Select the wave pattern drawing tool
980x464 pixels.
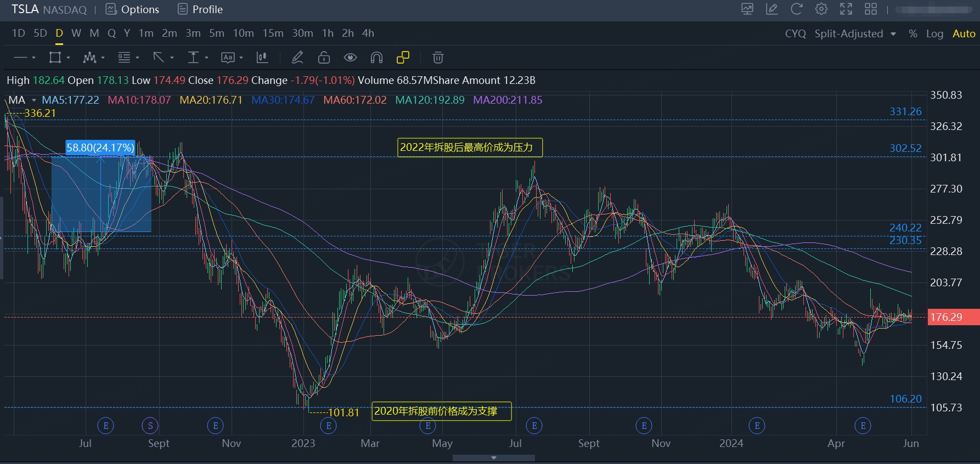(x=89, y=58)
